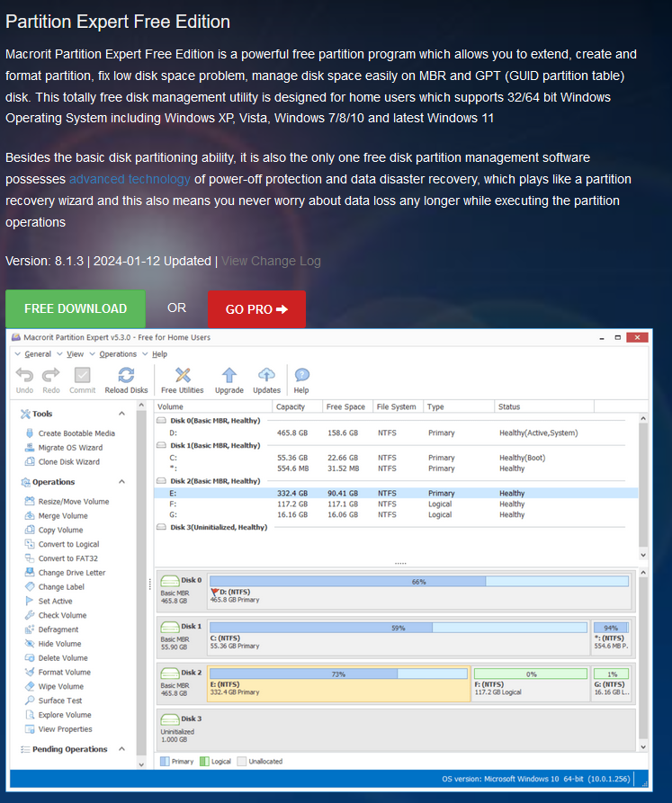Choose Delete Volume operation
Screen dimensions: 672x803
[x=57, y=658]
